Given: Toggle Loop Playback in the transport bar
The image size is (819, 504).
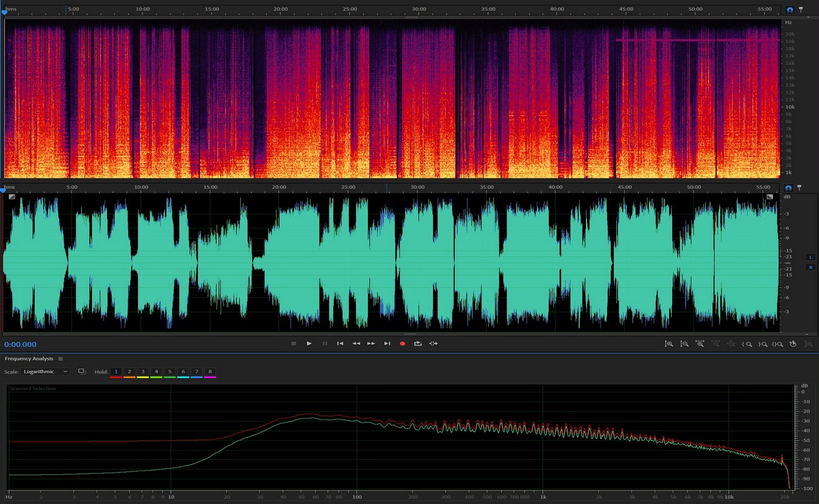Looking at the screenshot, I should (418, 343).
